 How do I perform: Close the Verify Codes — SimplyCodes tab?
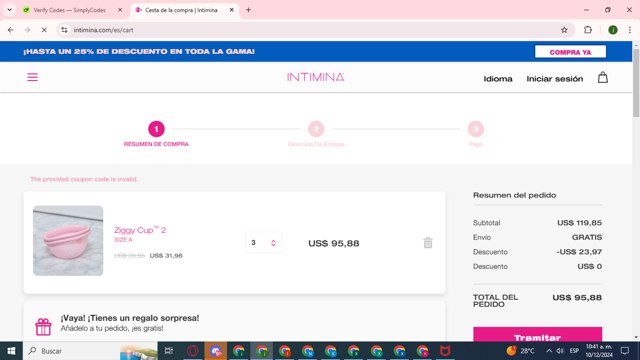click(120, 10)
